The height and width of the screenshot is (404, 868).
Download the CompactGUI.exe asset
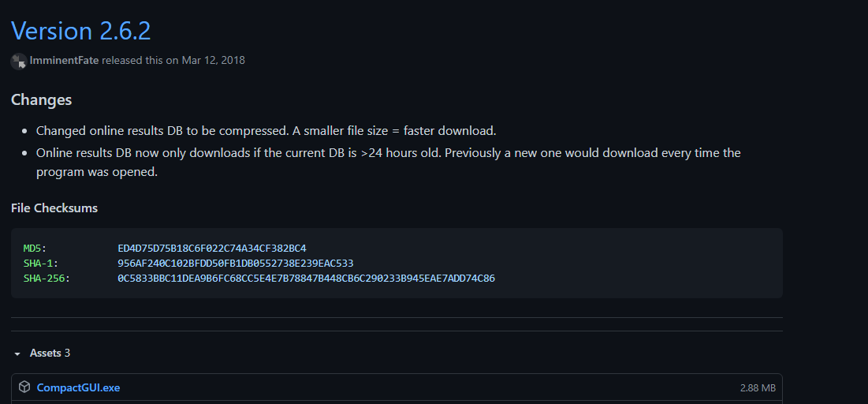[x=78, y=387]
